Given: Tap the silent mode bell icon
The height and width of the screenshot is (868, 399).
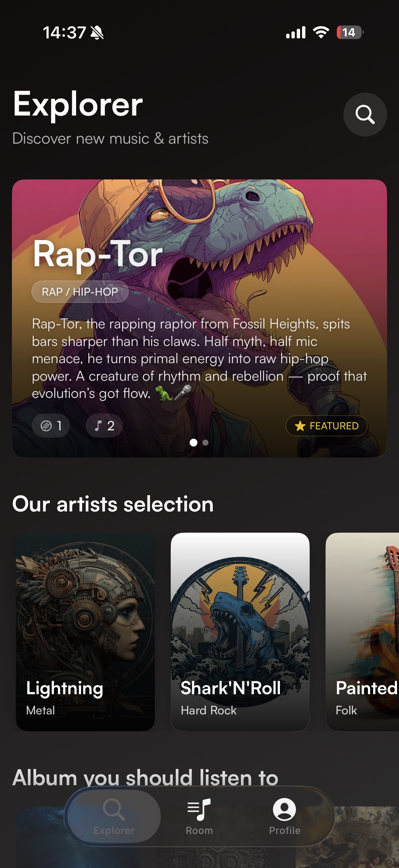Looking at the screenshot, I should (97, 33).
